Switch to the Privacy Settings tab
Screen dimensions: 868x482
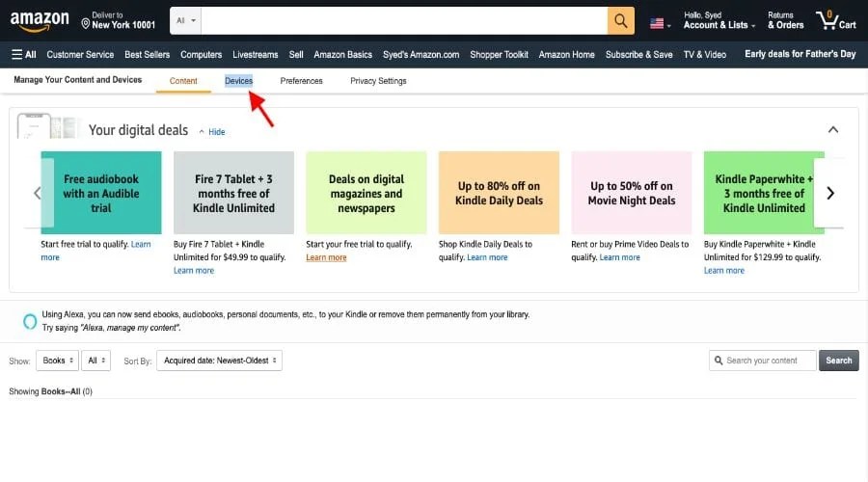click(x=378, y=81)
